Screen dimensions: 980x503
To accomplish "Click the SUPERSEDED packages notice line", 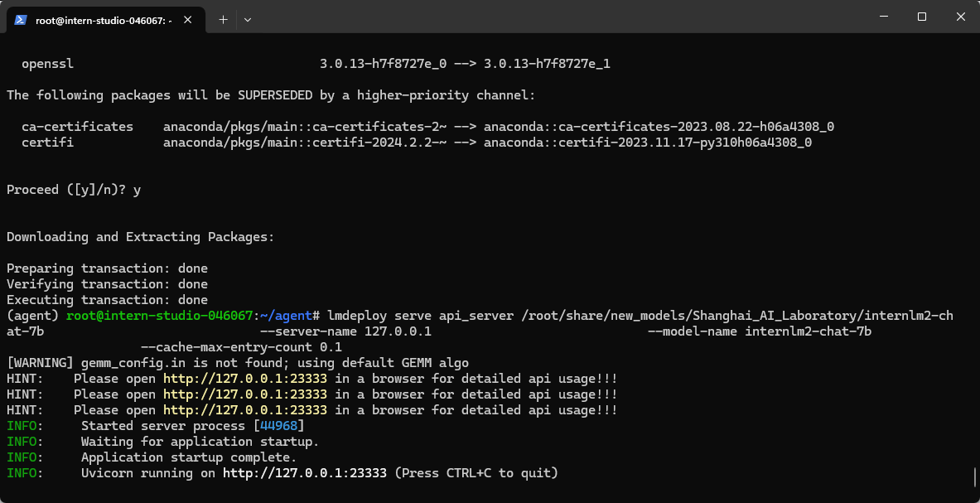I will (x=271, y=95).
